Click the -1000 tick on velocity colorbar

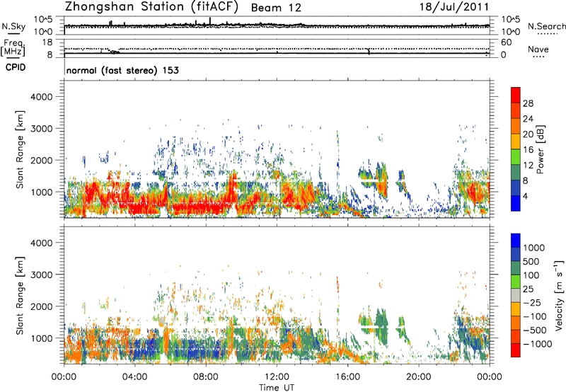point(538,344)
